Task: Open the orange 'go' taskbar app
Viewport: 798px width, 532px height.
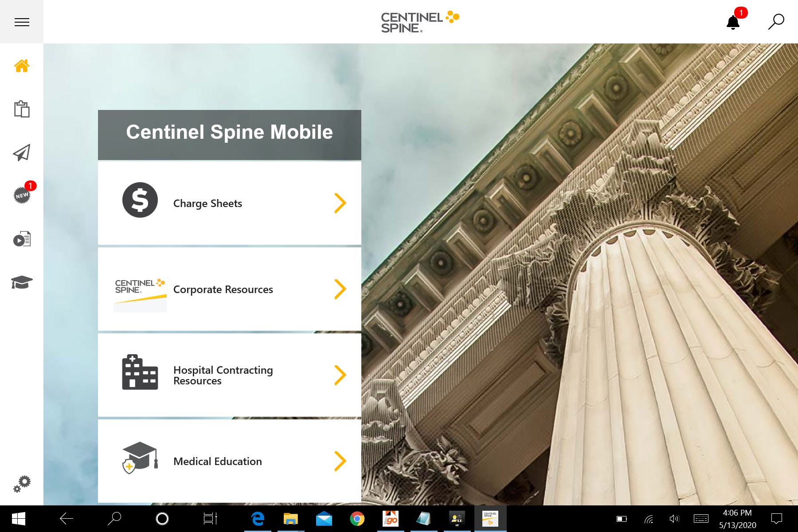Action: [391, 519]
